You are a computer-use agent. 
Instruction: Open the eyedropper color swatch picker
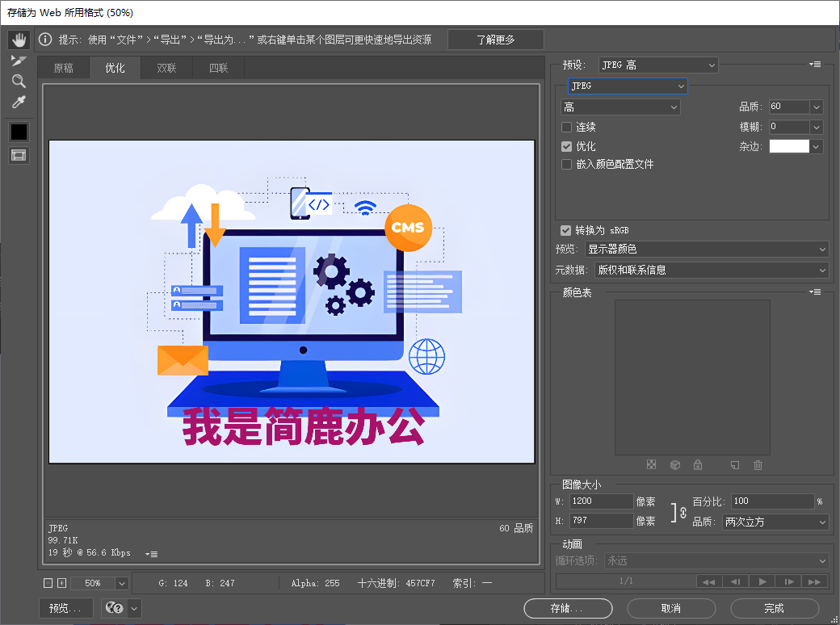click(19, 132)
